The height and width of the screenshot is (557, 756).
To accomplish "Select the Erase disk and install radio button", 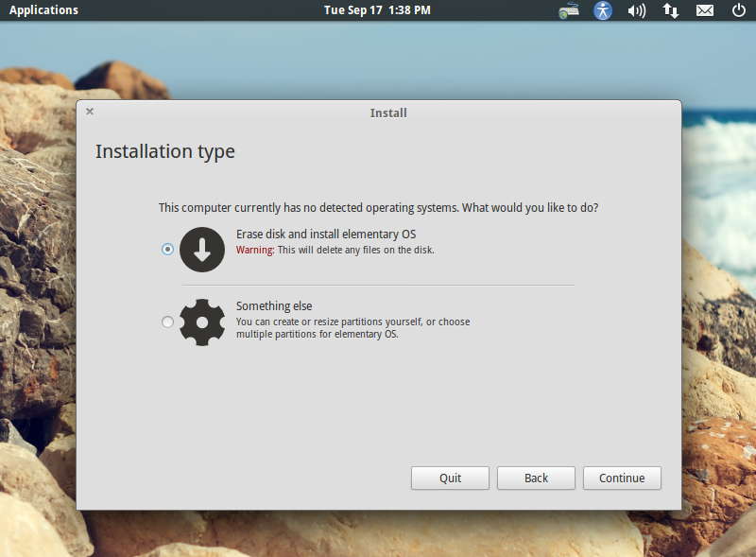I will coord(167,250).
